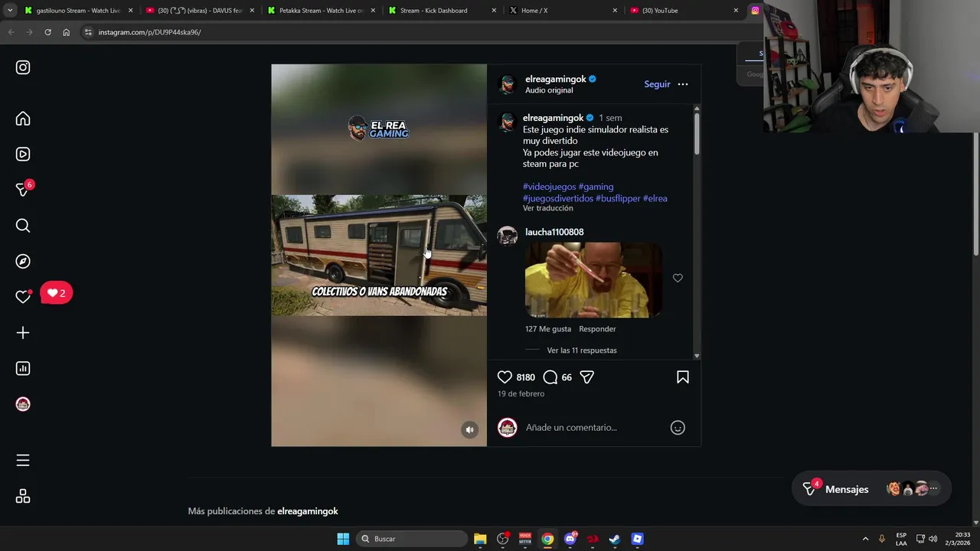The image size is (980, 551).
Task: Open the Reels icon in sidebar
Action: (x=23, y=154)
